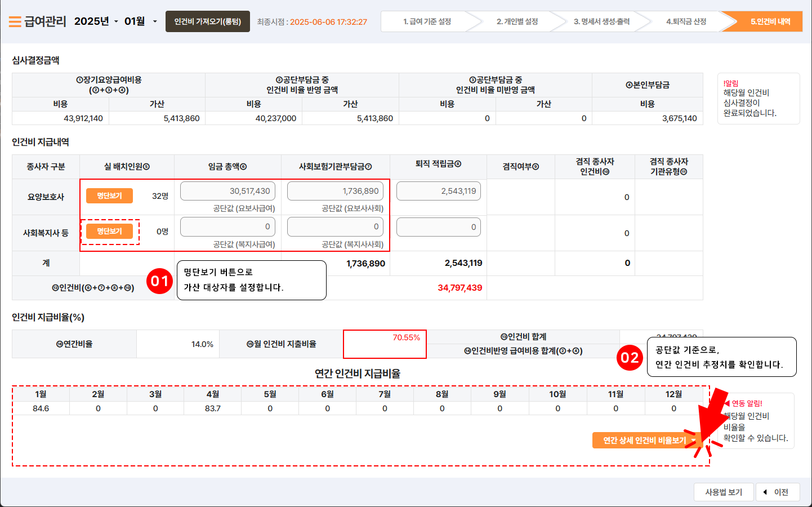
Task: Click the 요양보호사 임금 총액 input field
Action: point(228,191)
